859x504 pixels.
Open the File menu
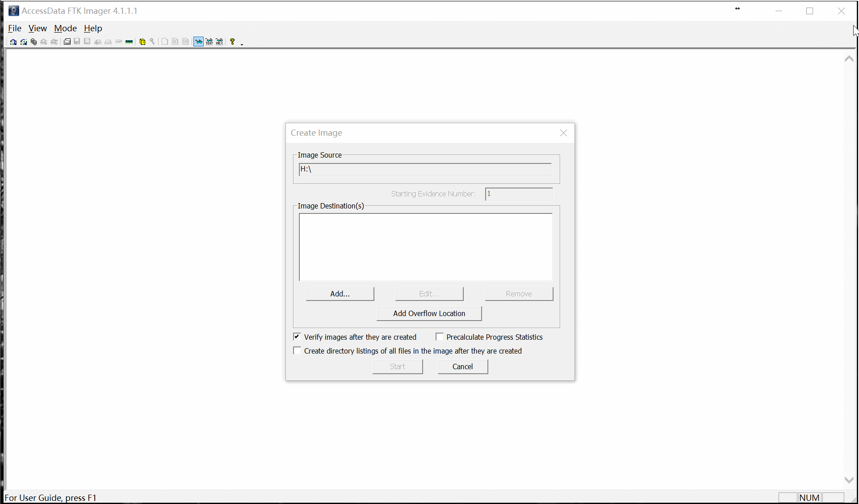(14, 28)
